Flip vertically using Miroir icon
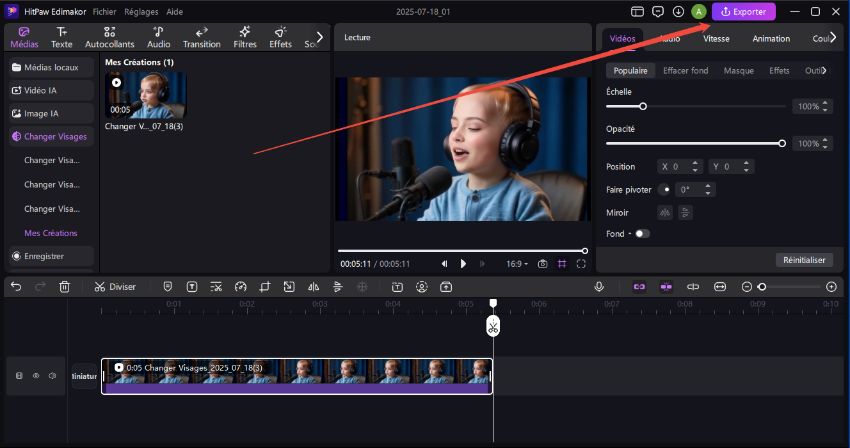 pyautogui.click(x=685, y=213)
